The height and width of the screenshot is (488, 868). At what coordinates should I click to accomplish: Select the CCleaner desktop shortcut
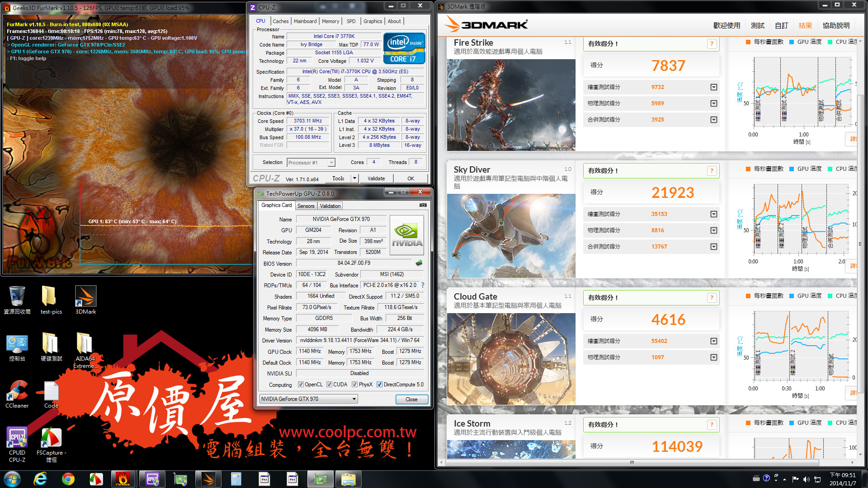[x=17, y=394]
